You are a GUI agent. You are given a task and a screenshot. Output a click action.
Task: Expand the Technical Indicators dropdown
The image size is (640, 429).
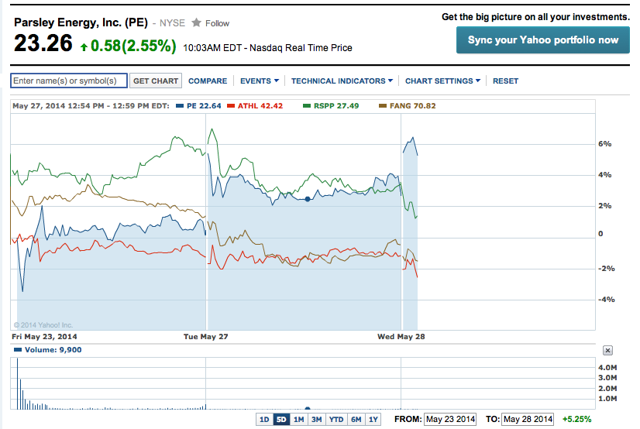coord(342,81)
